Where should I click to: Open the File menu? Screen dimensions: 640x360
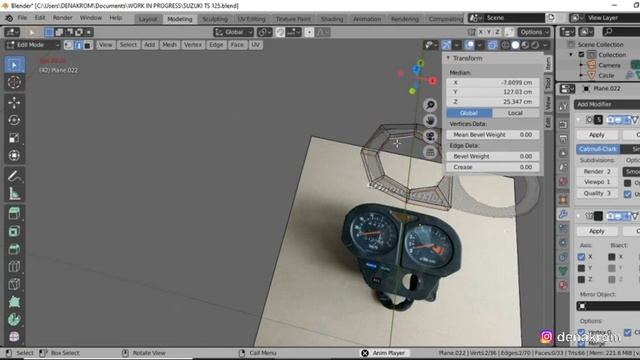[x=22, y=18]
